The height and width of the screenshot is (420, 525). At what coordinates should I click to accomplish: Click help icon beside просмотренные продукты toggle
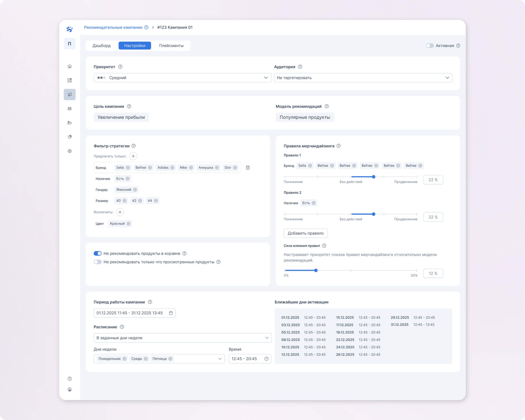[x=218, y=262]
